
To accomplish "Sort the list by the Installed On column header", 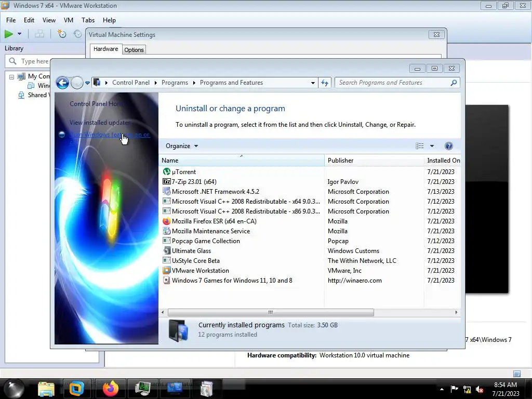I will (443, 161).
